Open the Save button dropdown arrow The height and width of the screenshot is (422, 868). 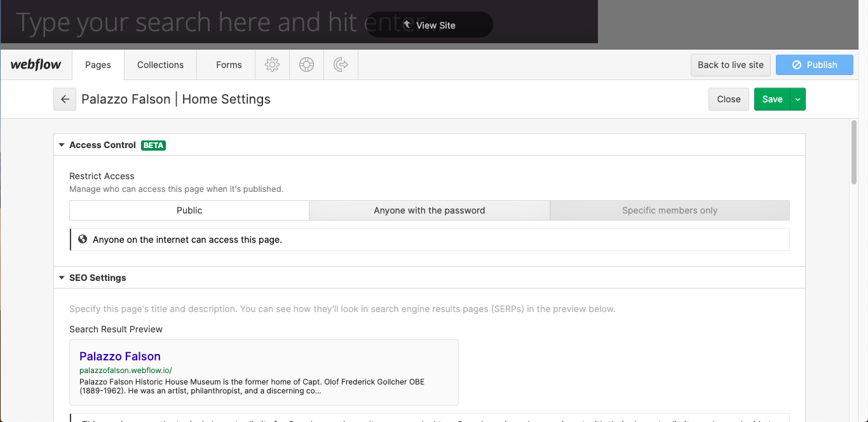point(798,99)
